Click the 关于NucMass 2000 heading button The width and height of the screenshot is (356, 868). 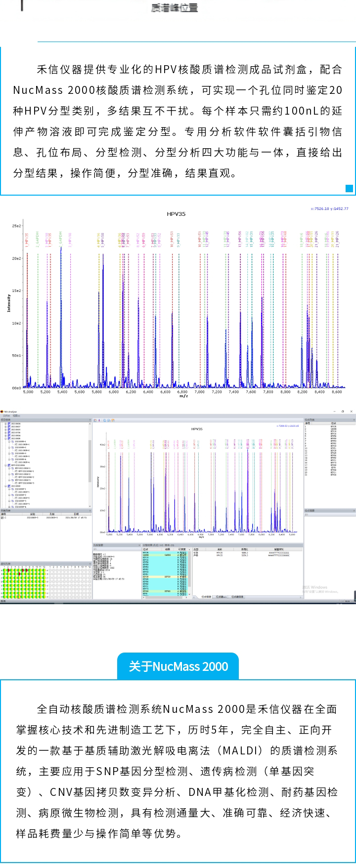click(178, 666)
